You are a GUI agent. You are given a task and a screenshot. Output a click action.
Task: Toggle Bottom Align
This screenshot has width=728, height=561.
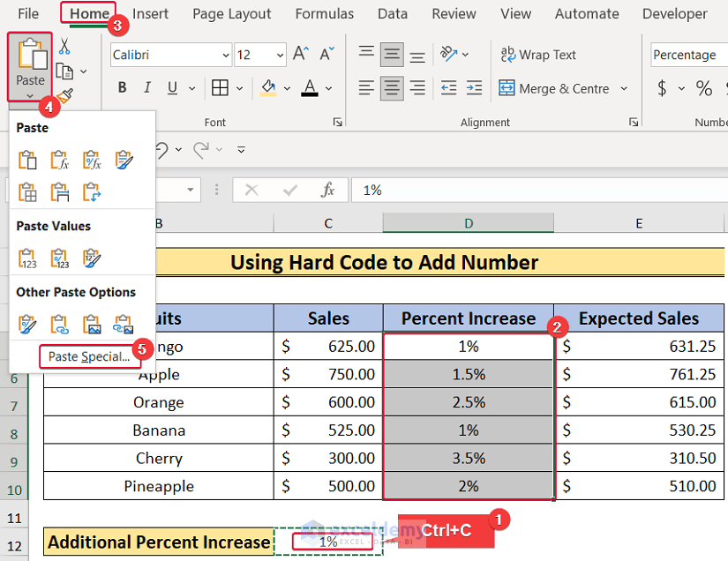coord(417,56)
